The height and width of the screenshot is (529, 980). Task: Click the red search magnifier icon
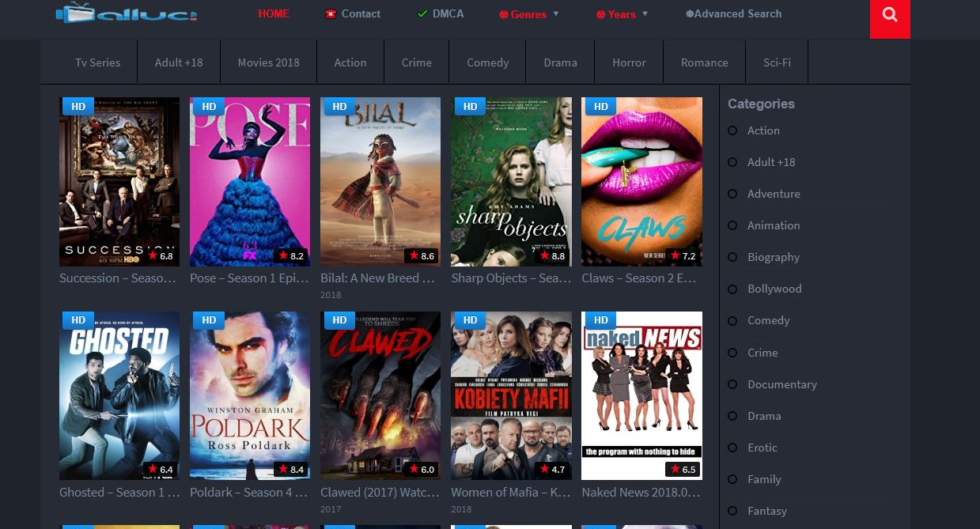(890, 15)
